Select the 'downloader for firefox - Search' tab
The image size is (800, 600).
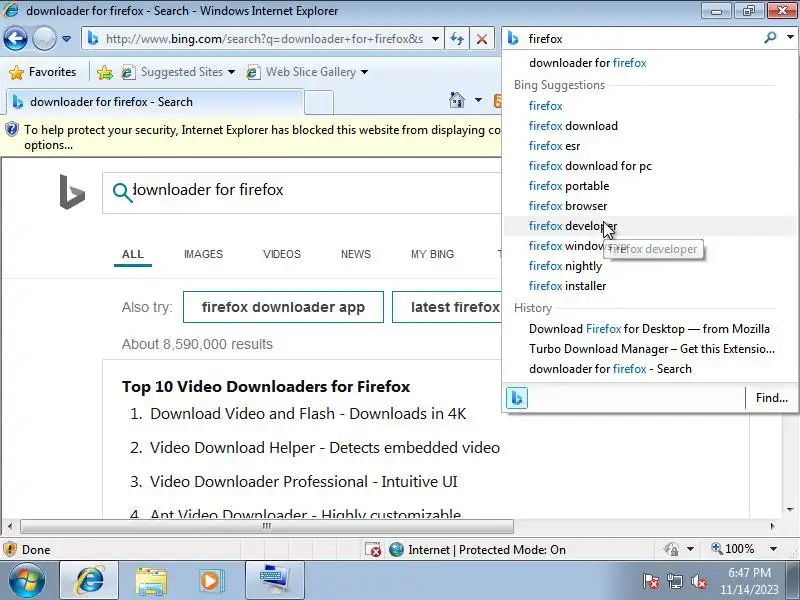[155, 102]
